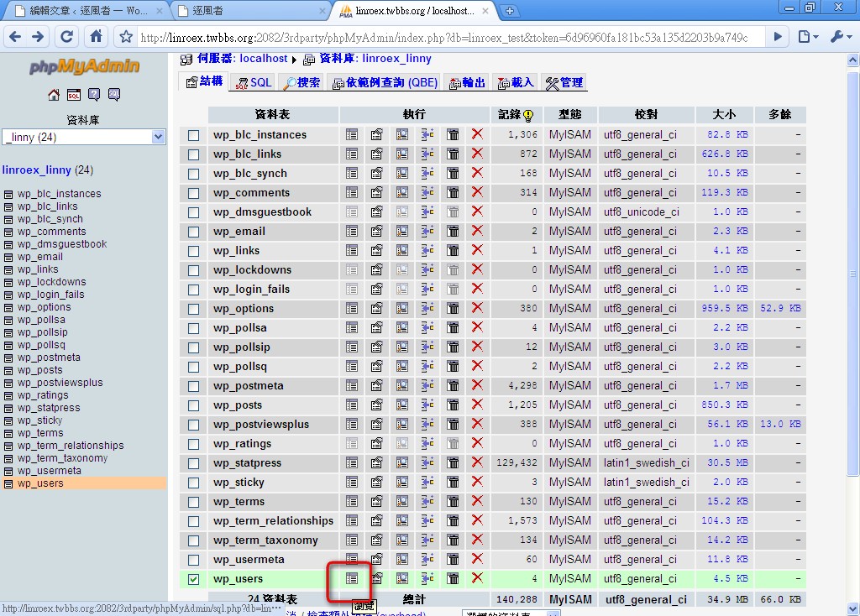This screenshot has height=616, width=860.
Task: Tick the wp_statpress checkbox
Action: (x=194, y=463)
